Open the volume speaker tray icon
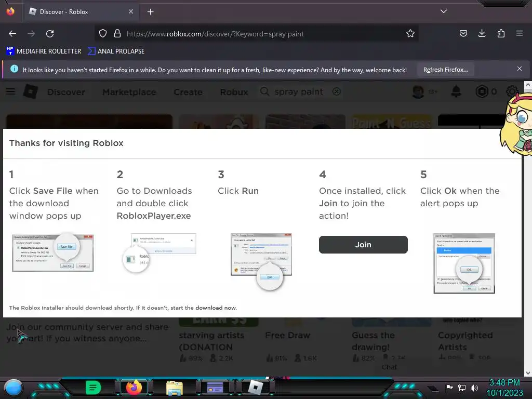532x399 pixels. [x=474, y=388]
